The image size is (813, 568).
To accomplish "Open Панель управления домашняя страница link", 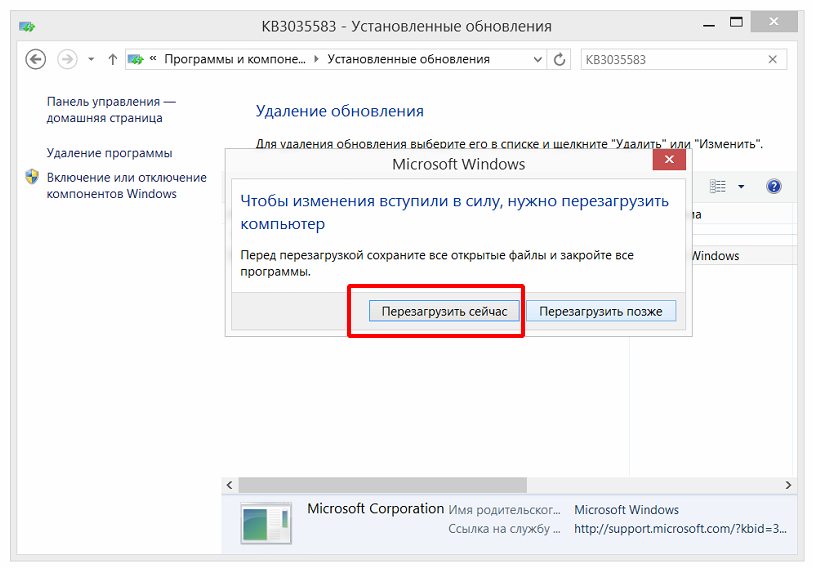I will 110,110.
